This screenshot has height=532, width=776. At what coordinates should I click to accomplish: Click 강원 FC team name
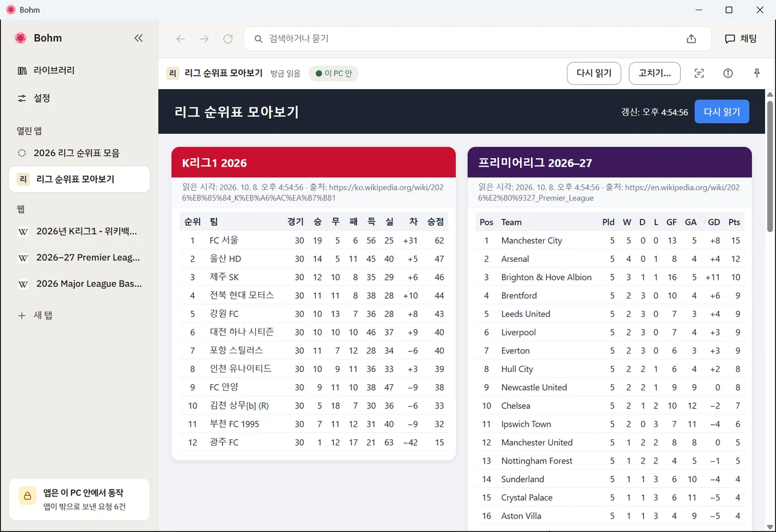click(x=224, y=314)
